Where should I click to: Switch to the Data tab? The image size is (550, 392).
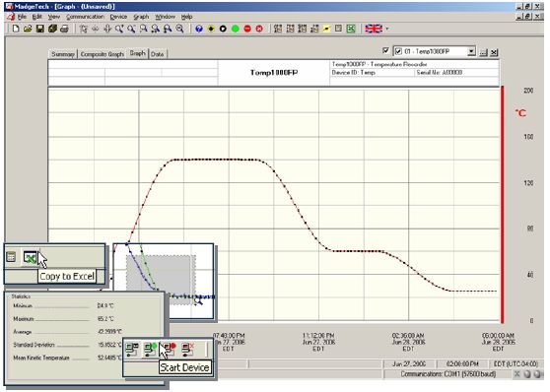158,54
